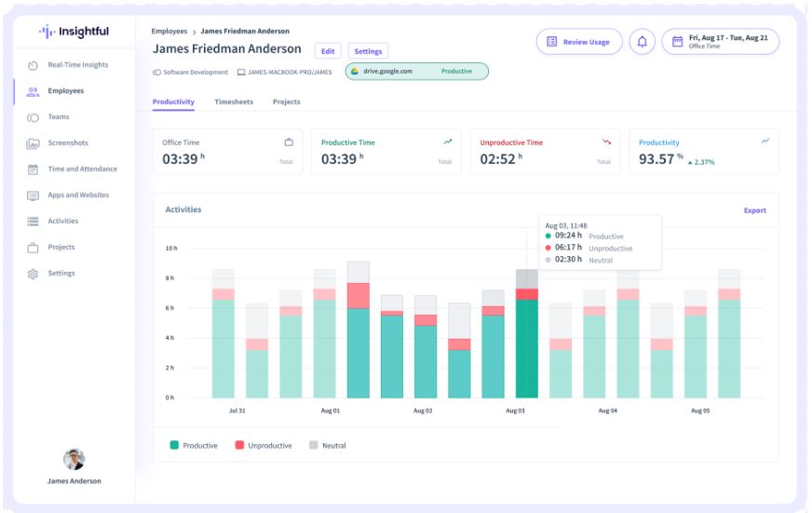Open the Aug 17 - Aug 21 date picker
The height and width of the screenshot is (513, 812).
[x=721, y=41]
